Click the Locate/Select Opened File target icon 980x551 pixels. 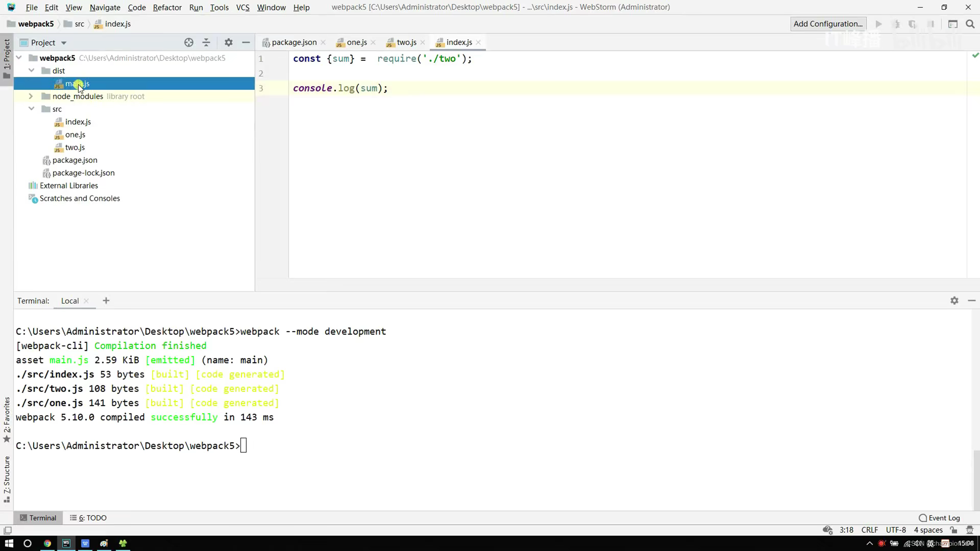pyautogui.click(x=189, y=42)
